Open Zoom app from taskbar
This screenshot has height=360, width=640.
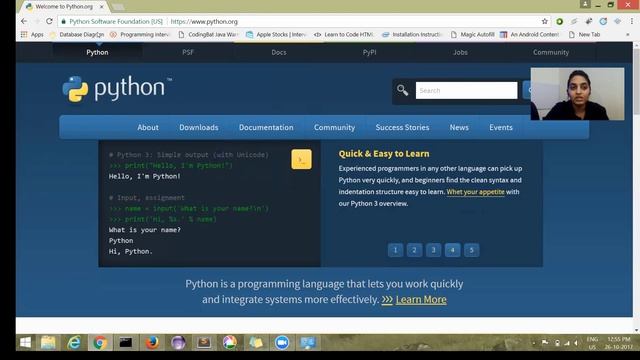tap(282, 342)
